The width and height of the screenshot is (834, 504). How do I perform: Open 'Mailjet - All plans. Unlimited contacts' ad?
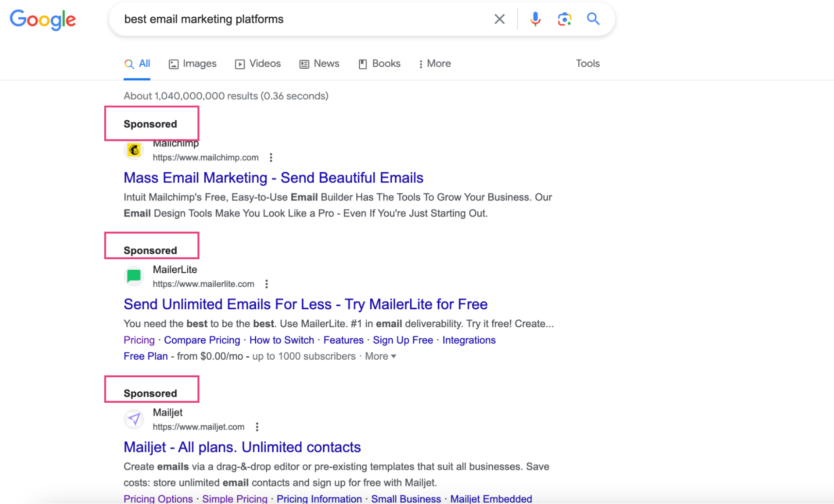[242, 447]
